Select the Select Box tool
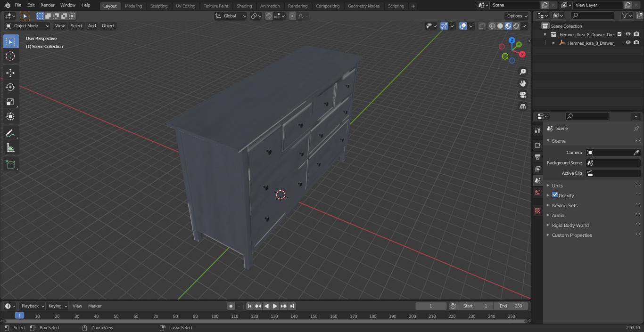This screenshot has width=644, height=332. point(10,41)
